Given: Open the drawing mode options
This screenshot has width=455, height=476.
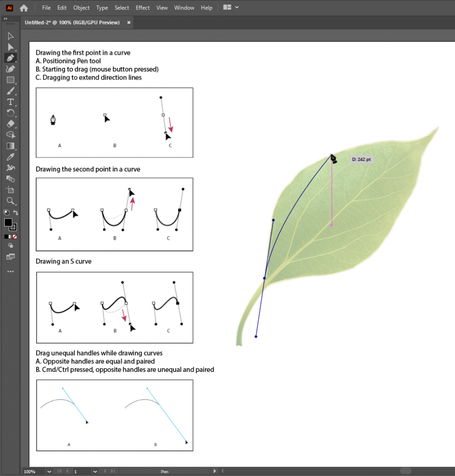Looking at the screenshot, I should [x=11, y=245].
